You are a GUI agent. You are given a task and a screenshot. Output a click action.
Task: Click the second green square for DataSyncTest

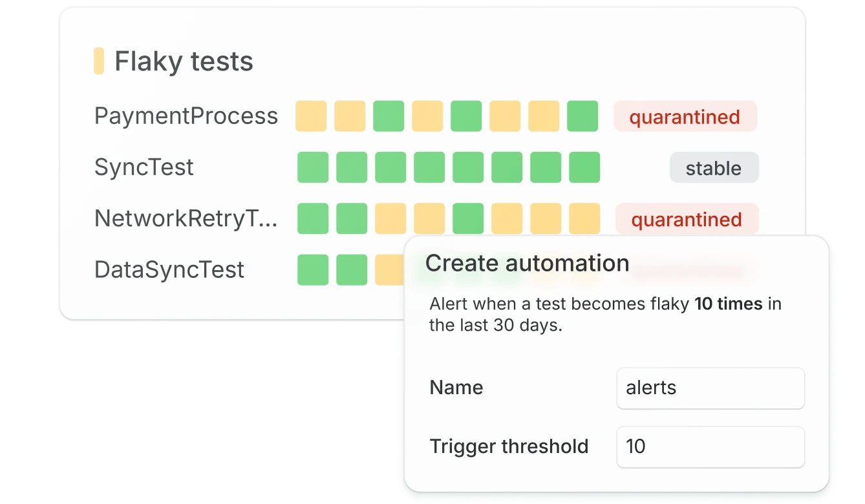(350, 269)
